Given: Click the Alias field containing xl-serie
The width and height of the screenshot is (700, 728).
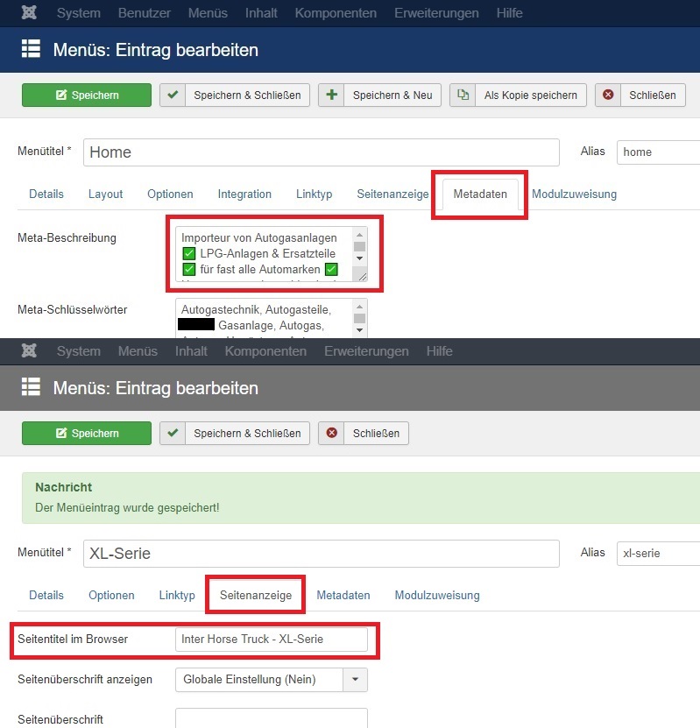Looking at the screenshot, I should pos(657,554).
